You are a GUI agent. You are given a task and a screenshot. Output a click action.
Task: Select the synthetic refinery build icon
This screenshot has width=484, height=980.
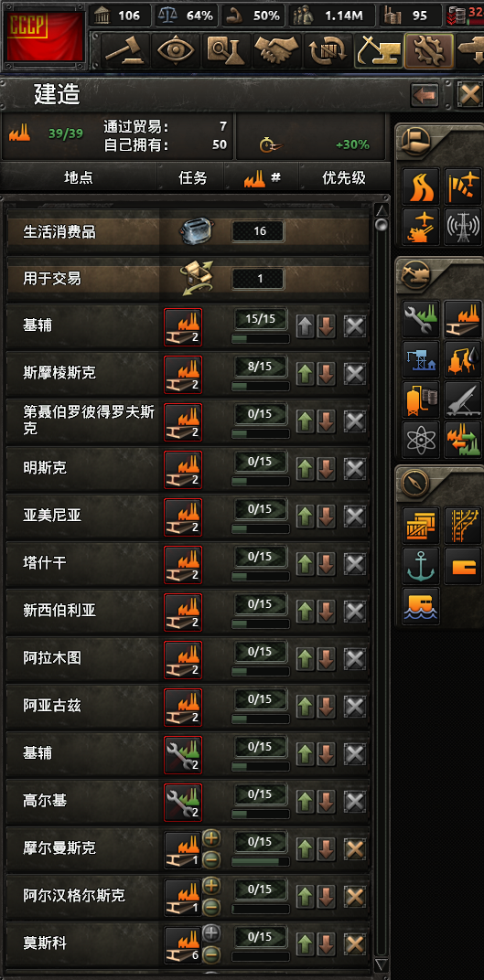tap(463, 358)
